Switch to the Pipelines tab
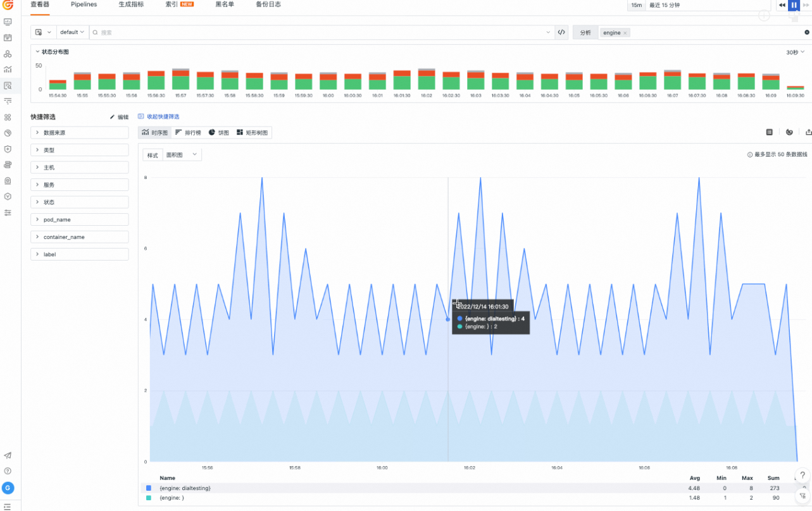Image resolution: width=812 pixels, height=511 pixels. pyautogui.click(x=84, y=4)
